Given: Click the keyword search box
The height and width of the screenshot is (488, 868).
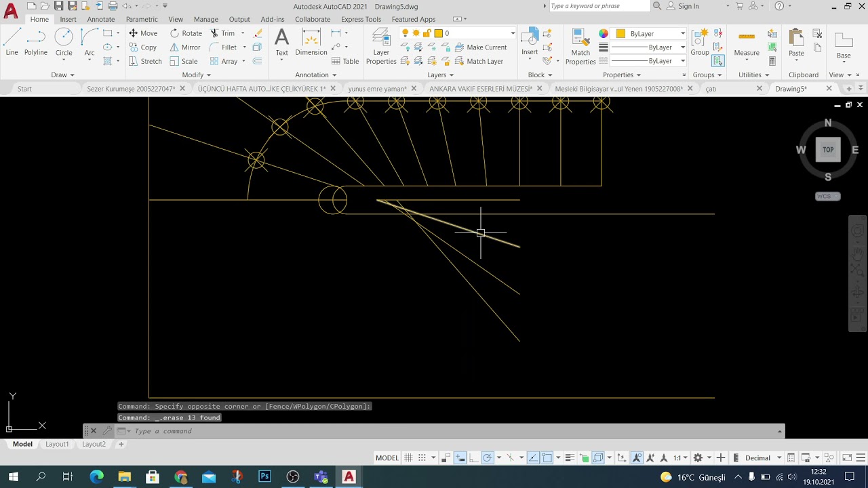Looking at the screenshot, I should [599, 6].
